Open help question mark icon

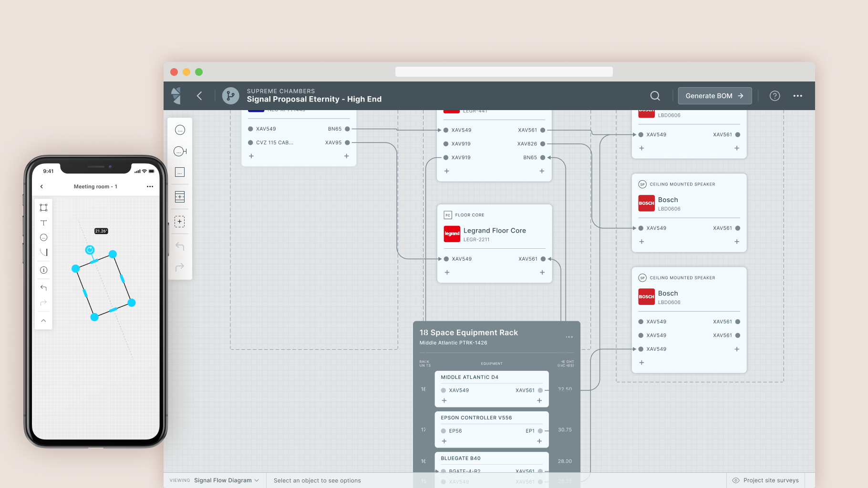775,96
